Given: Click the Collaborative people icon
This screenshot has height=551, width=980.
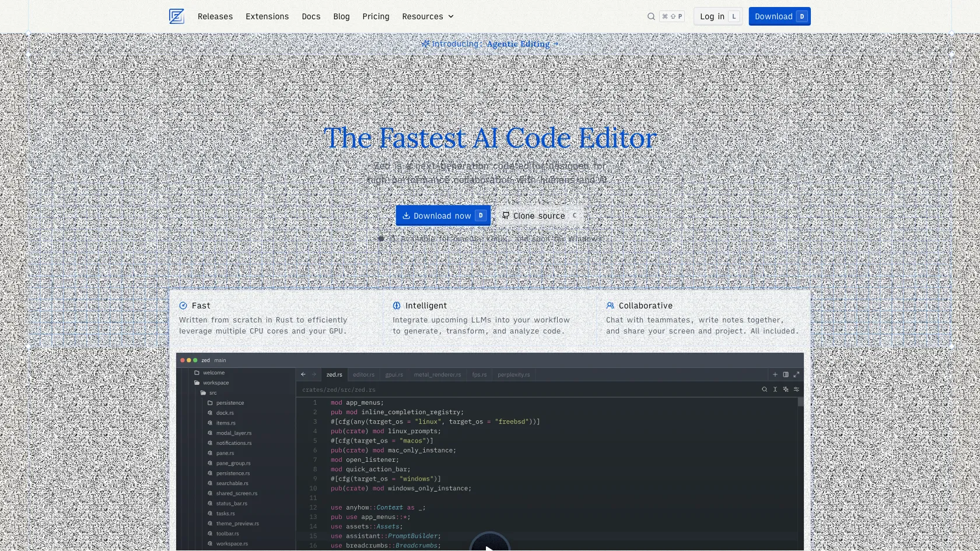Looking at the screenshot, I should [610, 306].
